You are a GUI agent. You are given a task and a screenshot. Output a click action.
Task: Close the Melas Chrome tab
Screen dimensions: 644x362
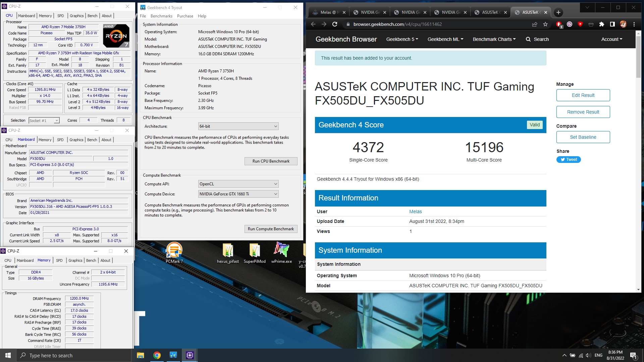point(344,12)
